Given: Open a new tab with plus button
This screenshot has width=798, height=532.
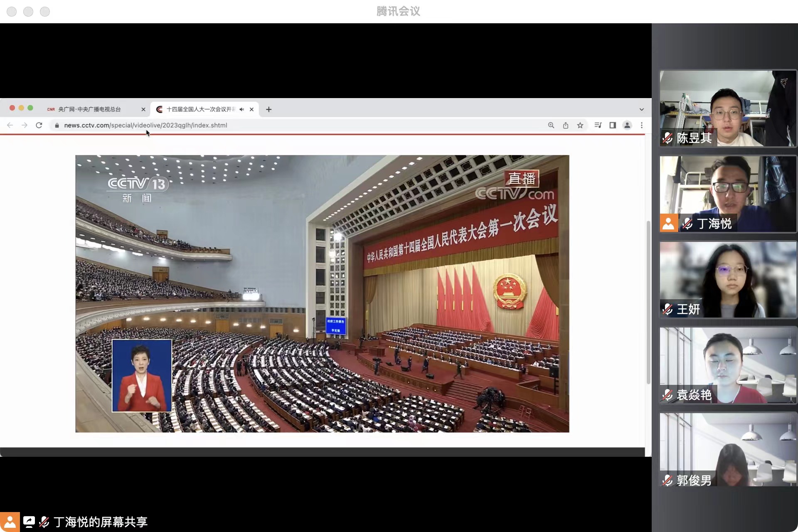Looking at the screenshot, I should 269,109.
